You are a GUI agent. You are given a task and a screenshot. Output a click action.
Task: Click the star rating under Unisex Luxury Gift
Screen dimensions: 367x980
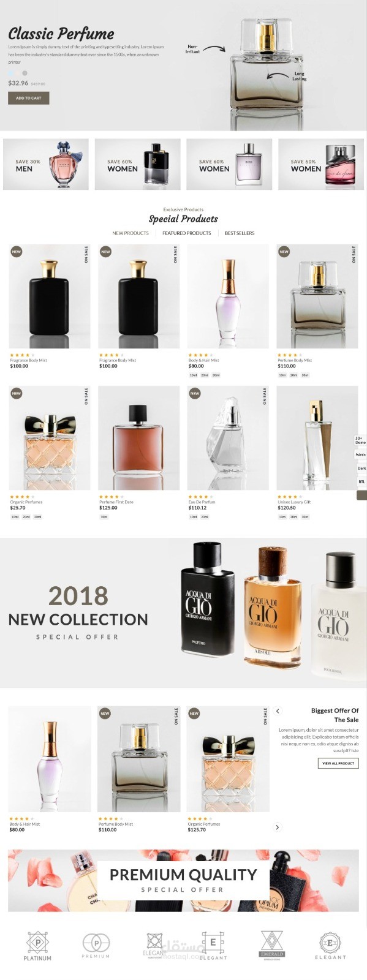coord(287,497)
